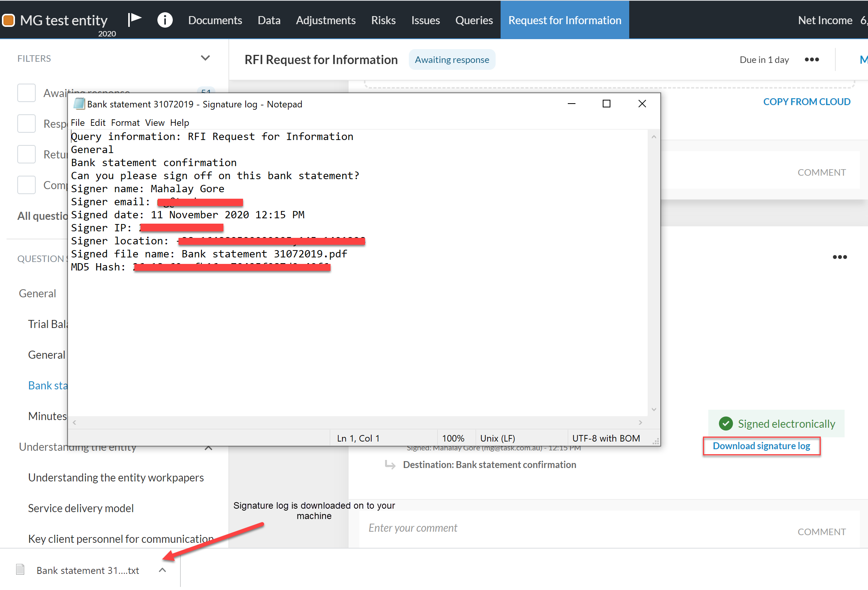Viewport: 868px width, 590px height.
Task: Check the second filter checkbox (Resp...)
Action: (x=26, y=124)
